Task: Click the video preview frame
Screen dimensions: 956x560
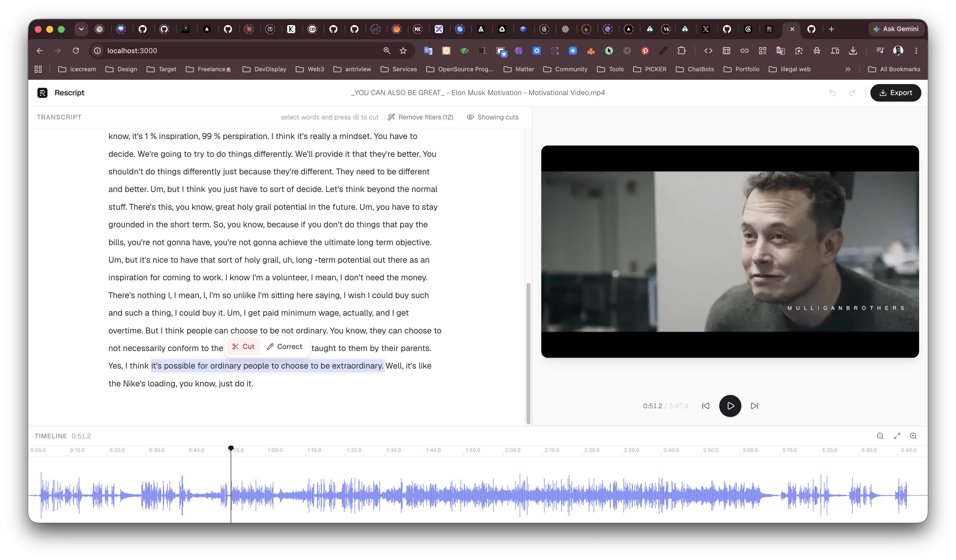Action: [x=730, y=251]
